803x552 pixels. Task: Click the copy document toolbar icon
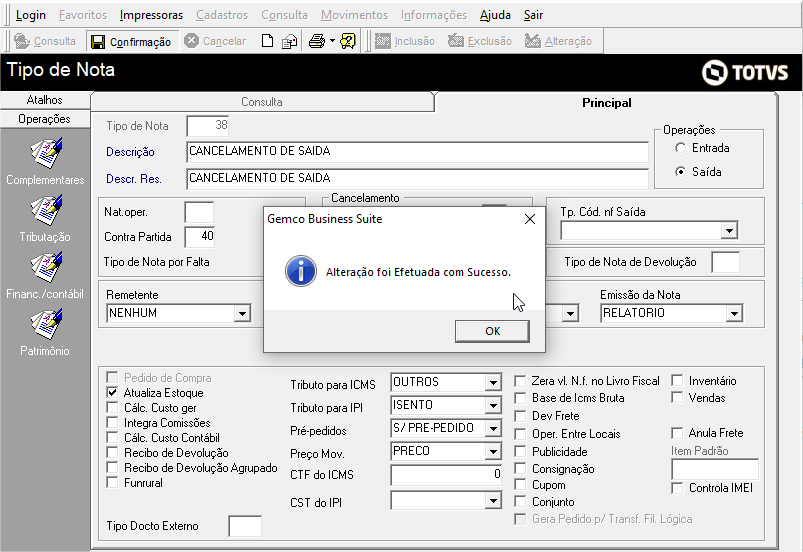290,41
